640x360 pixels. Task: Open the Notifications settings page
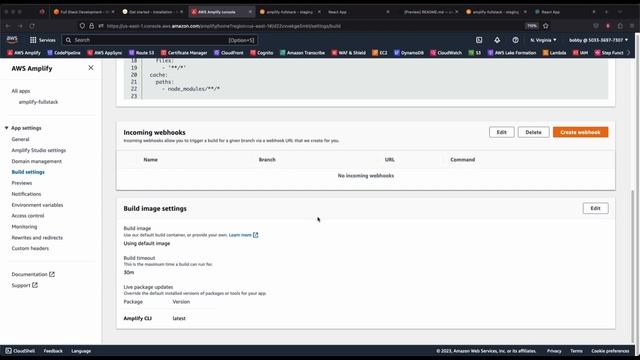26,194
